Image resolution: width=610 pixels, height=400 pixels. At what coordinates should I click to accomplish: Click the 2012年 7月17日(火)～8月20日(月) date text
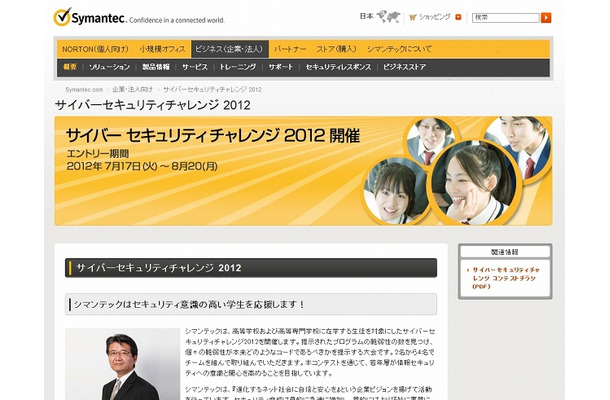coord(142,166)
